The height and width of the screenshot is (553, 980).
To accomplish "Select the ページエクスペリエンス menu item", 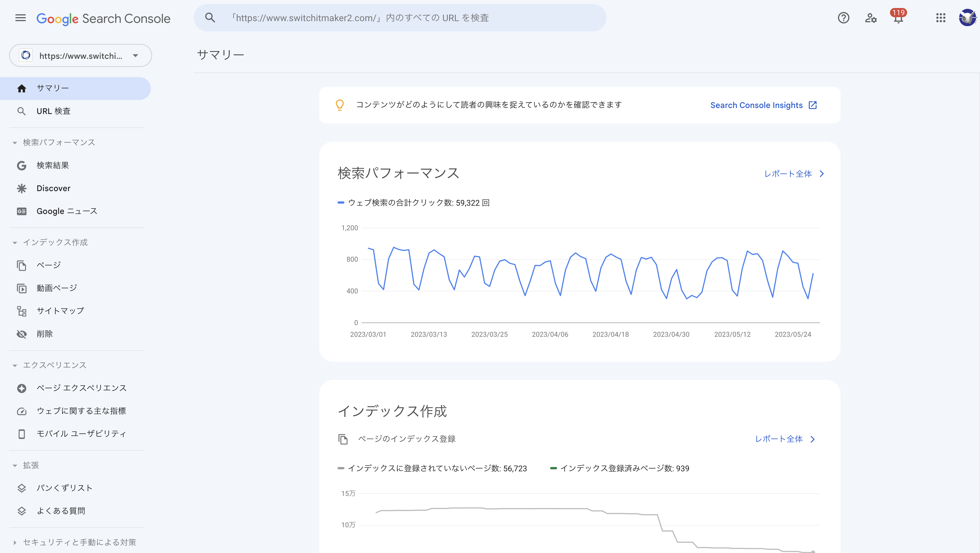I will coord(81,388).
